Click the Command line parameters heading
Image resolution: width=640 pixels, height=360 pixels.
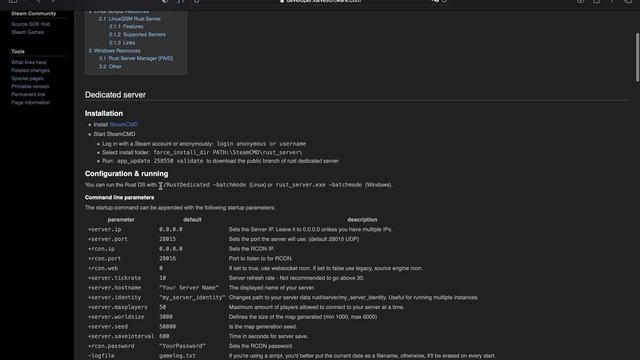coord(119,198)
